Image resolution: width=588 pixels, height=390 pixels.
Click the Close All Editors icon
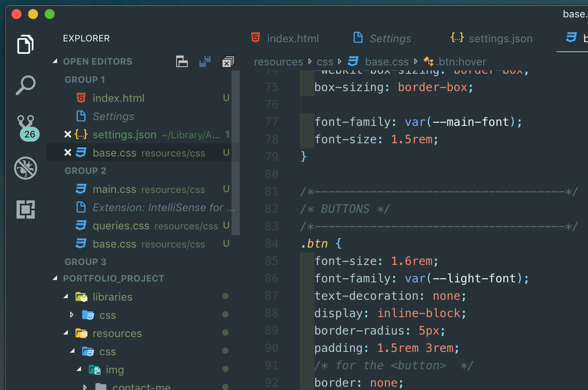click(227, 61)
